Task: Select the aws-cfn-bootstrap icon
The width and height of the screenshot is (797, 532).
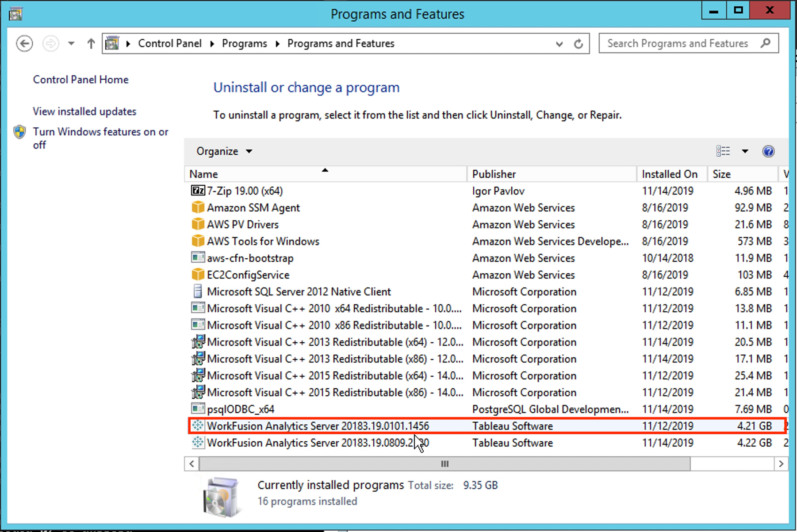Action: (x=198, y=258)
